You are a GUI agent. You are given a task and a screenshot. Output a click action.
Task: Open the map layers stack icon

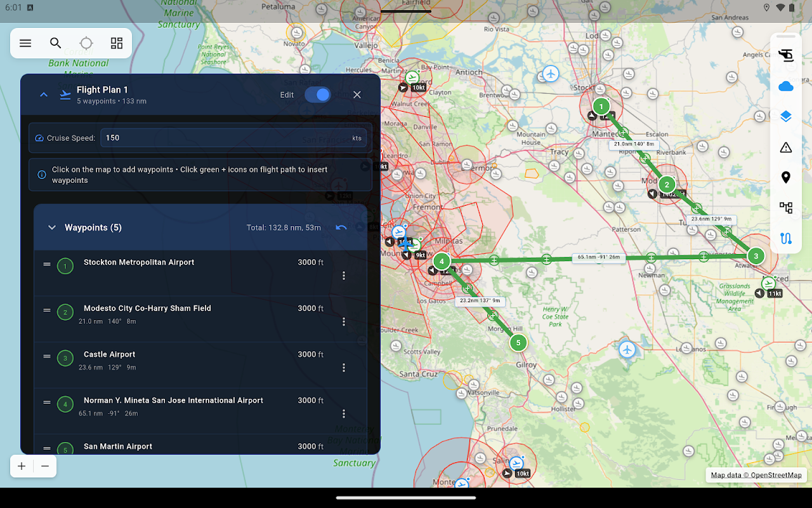click(786, 117)
